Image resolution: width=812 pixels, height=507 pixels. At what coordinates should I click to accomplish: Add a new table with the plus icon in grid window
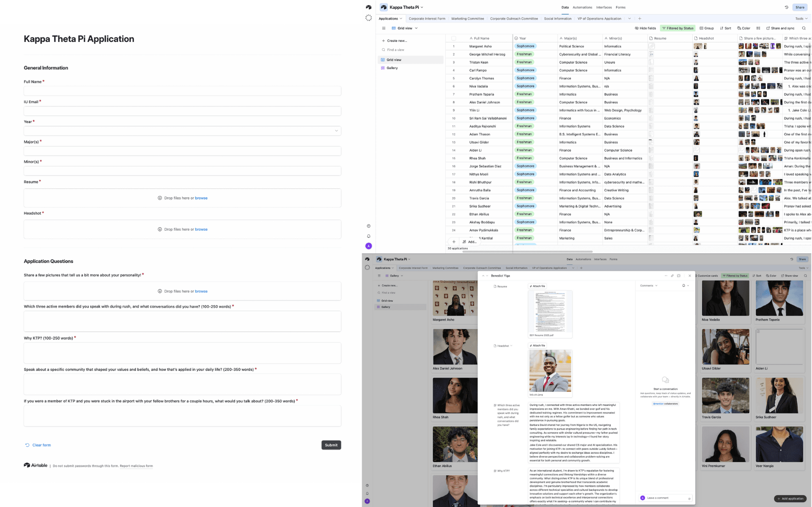639,19
